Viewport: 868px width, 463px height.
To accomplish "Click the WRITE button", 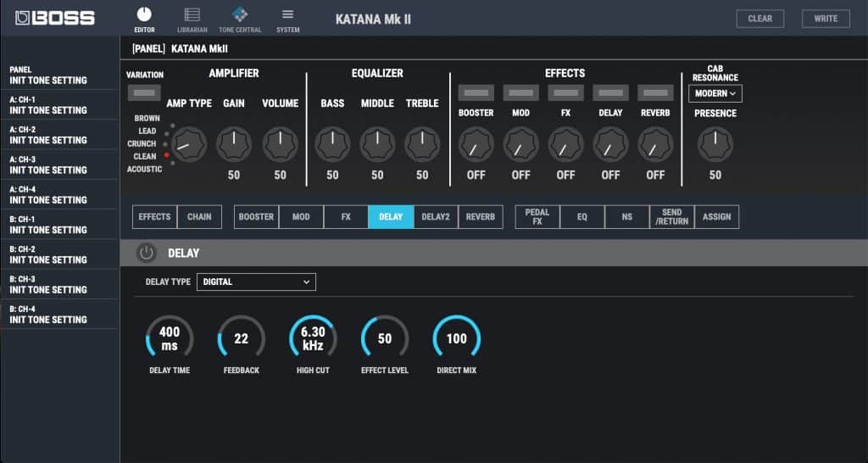I will 826,19.
